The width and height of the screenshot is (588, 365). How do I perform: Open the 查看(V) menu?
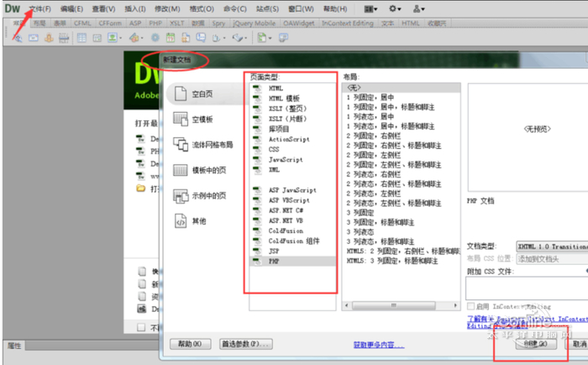pos(103,9)
